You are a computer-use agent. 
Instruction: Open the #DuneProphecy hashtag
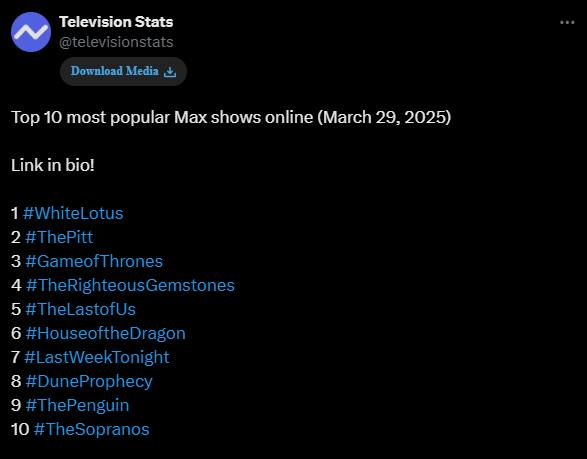89,382
